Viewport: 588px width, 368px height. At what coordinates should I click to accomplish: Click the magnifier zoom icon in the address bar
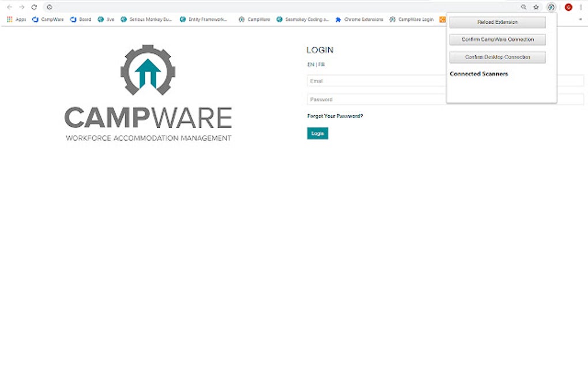pyautogui.click(x=523, y=7)
